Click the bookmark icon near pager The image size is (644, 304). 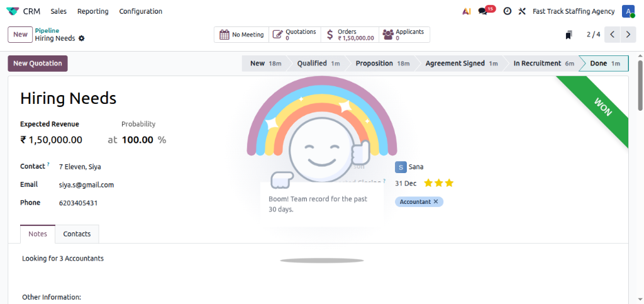coord(569,35)
